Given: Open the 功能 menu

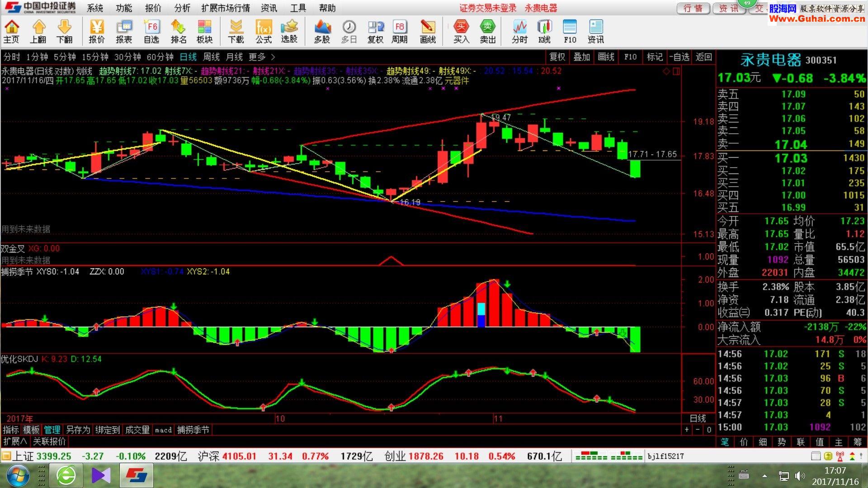Looking at the screenshot, I should [x=124, y=8].
